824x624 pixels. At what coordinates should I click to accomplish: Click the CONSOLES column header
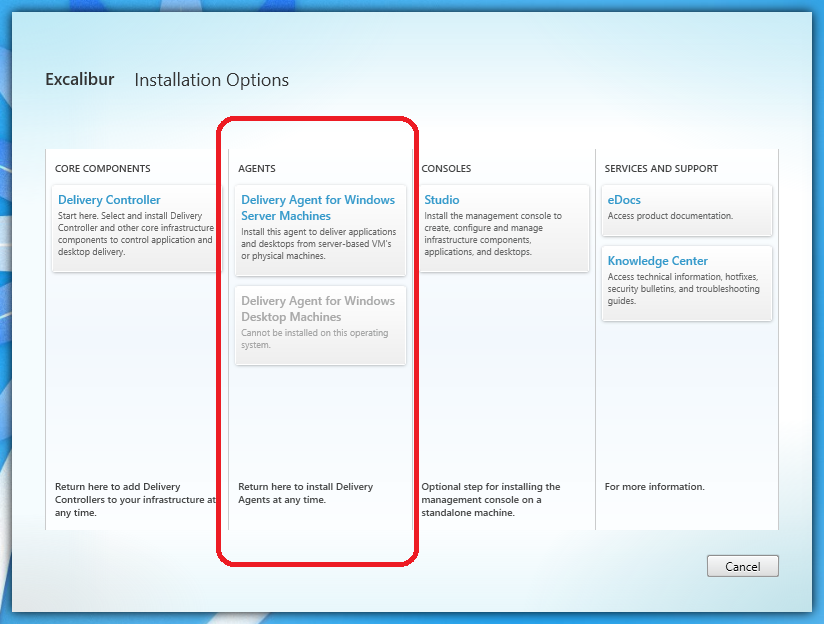pyautogui.click(x=446, y=169)
